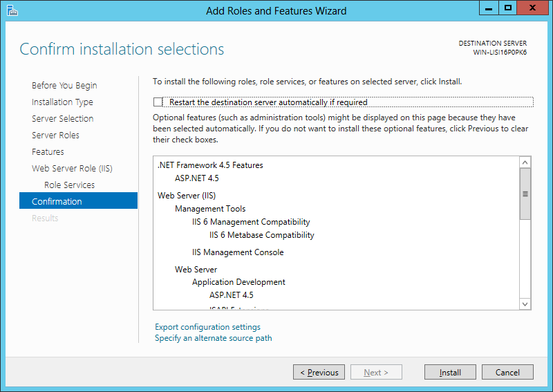Screen dimensions: 553x392
Task: Click the Previous button
Action: (x=319, y=372)
